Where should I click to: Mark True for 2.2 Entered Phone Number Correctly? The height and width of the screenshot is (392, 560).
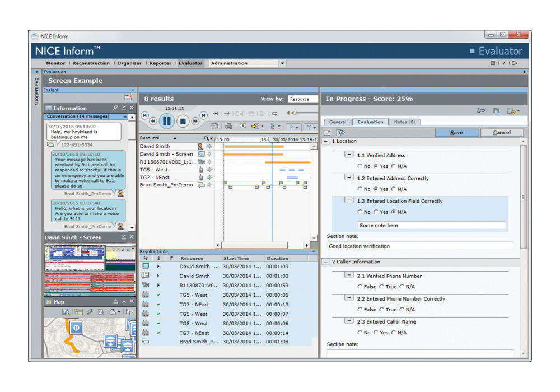pyautogui.click(x=382, y=310)
